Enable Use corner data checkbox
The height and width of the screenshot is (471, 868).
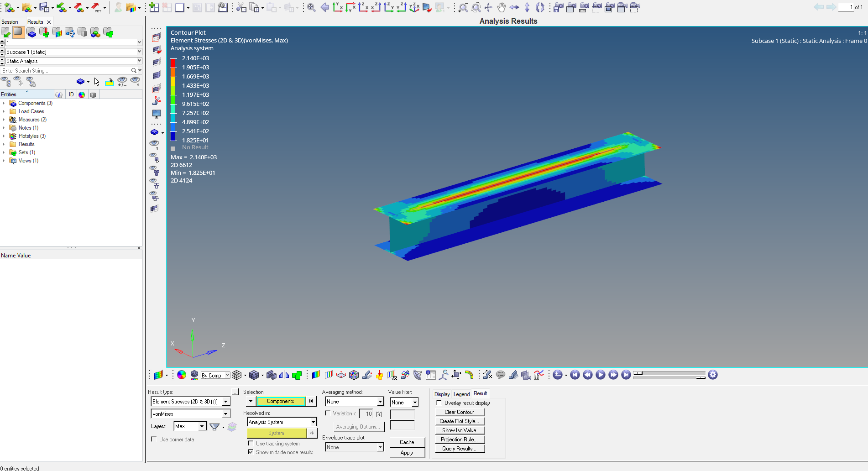tap(154, 439)
